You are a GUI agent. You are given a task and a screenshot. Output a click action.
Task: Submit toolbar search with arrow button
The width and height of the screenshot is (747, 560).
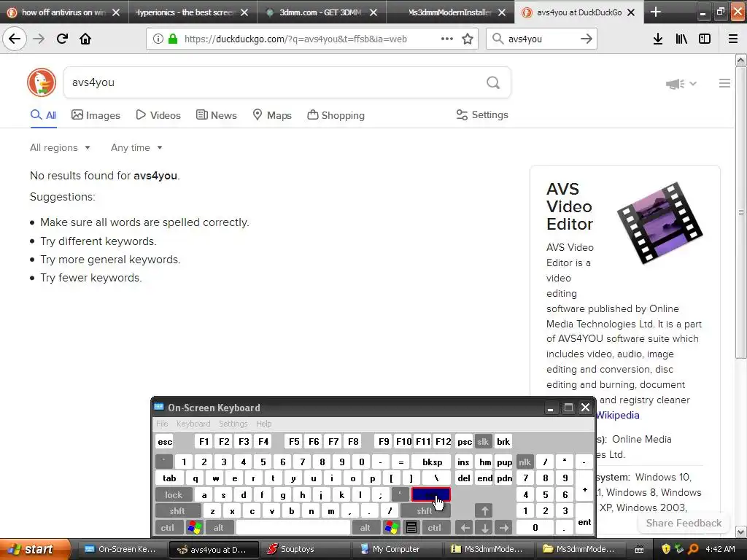coord(587,39)
